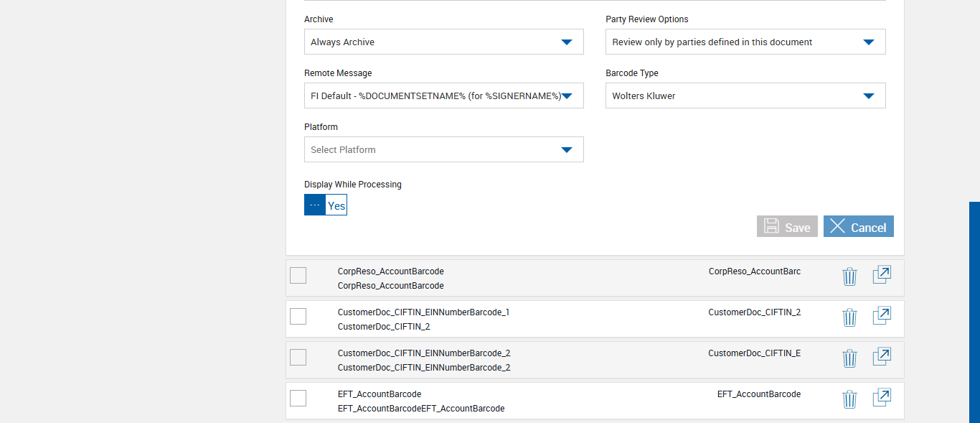Expand the Remote Message dropdown
The width and height of the screenshot is (980, 423).
(443, 96)
